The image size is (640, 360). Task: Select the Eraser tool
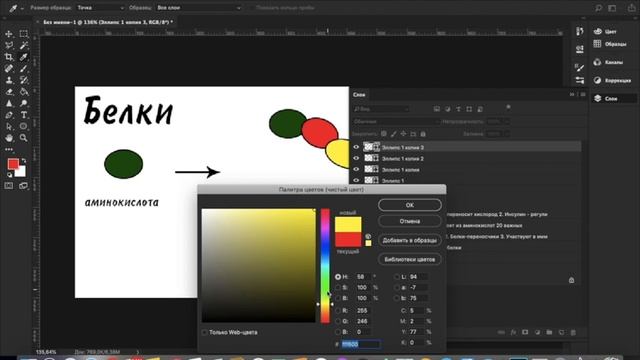pos(9,92)
